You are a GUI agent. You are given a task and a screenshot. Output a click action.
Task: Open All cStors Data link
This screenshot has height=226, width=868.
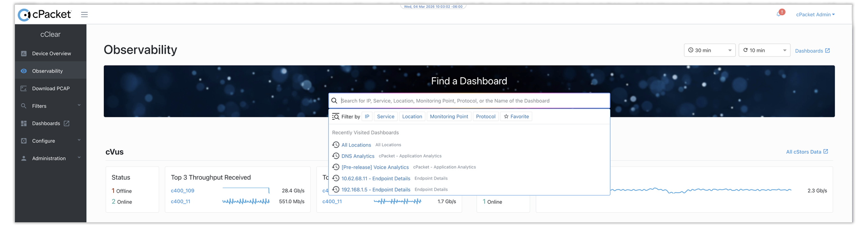[x=807, y=152]
